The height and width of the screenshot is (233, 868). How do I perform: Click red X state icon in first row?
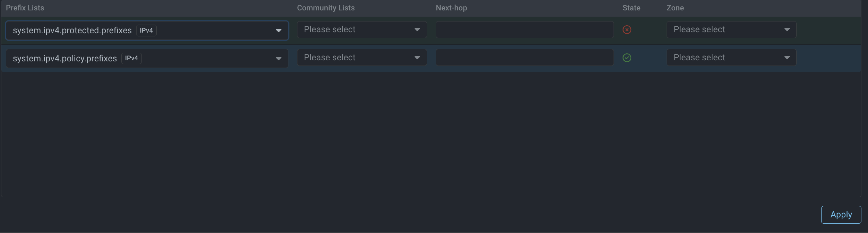(627, 30)
